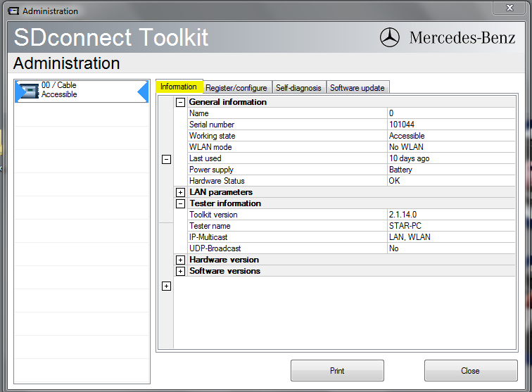Click the 'LAN parameters' heading text
This screenshot has width=532, height=392.
coord(221,192)
